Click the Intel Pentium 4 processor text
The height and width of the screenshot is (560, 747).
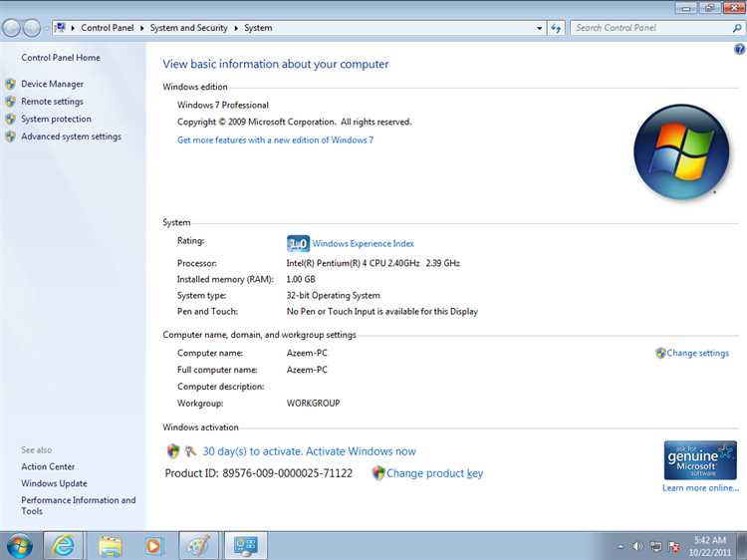[373, 263]
